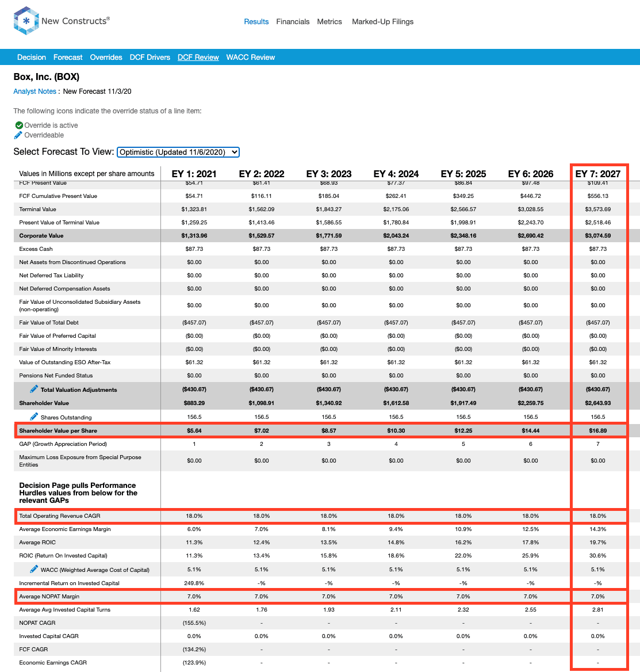Screen dimensions: 640x672
Task: Click pencil icon beside WACC row
Action: point(34,568)
